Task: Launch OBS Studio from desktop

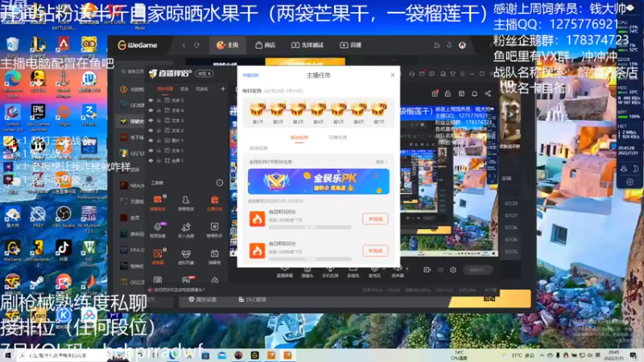Action: pos(64,216)
